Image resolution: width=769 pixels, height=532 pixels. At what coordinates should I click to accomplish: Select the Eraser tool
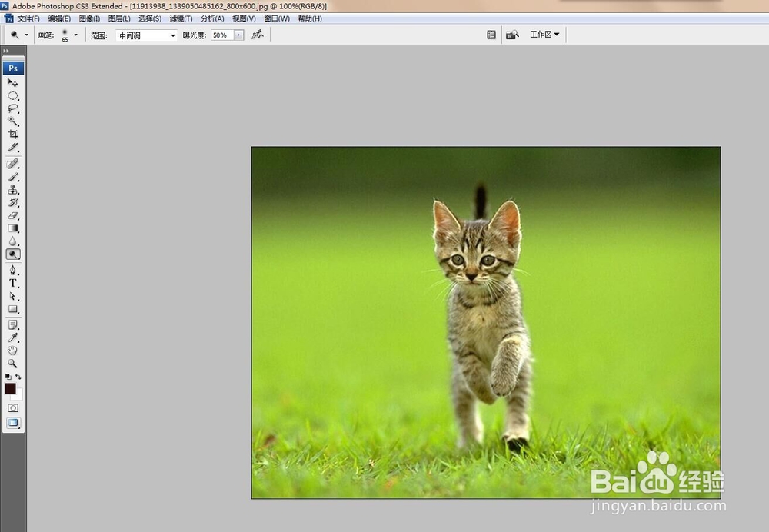(13, 215)
